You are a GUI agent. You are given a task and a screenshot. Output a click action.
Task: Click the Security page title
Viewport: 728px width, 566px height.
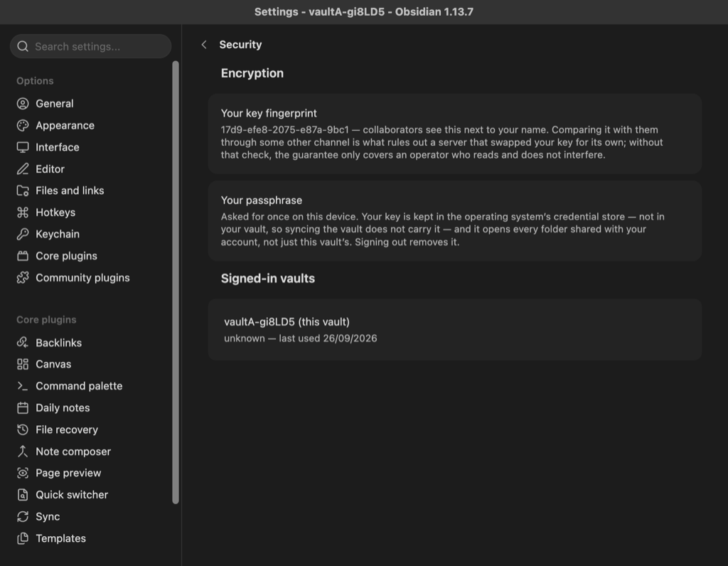pos(240,45)
